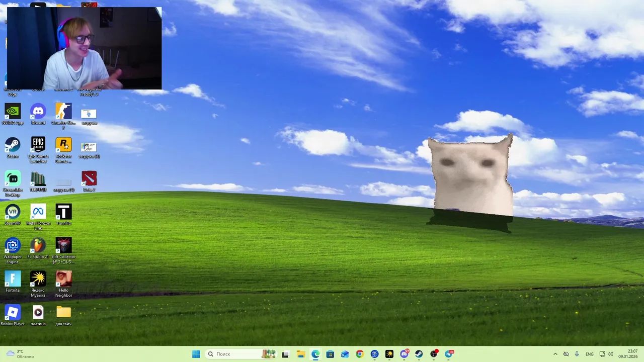Screen dimensions: 644x362
Task: Click the webcam overlay of the streamer
Action: pyautogui.click(x=84, y=48)
